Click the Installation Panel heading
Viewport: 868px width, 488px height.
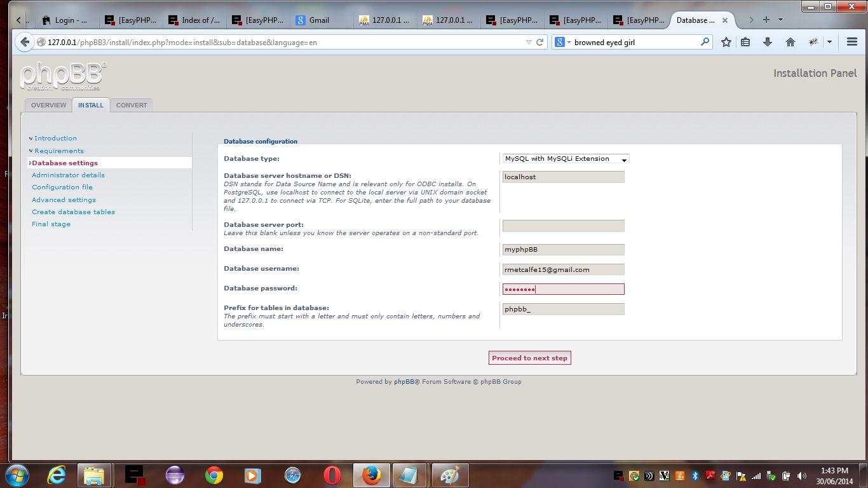coord(815,74)
